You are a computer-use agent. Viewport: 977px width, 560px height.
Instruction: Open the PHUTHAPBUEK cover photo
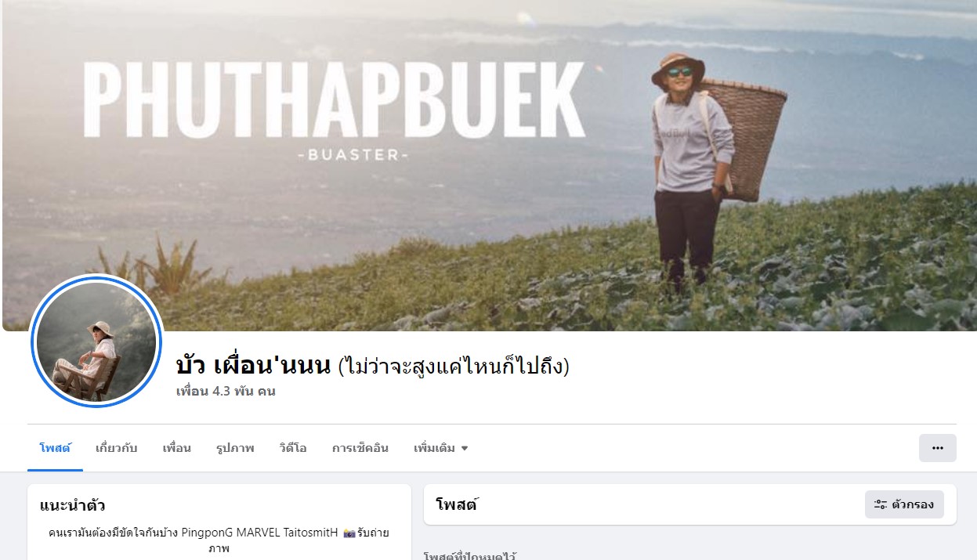pos(490,165)
